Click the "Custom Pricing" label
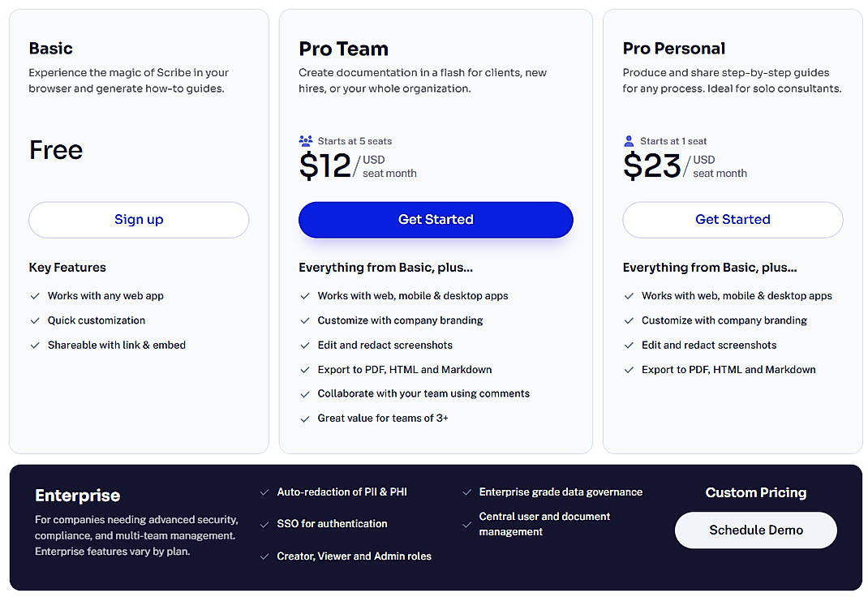The width and height of the screenshot is (868, 597). (755, 492)
